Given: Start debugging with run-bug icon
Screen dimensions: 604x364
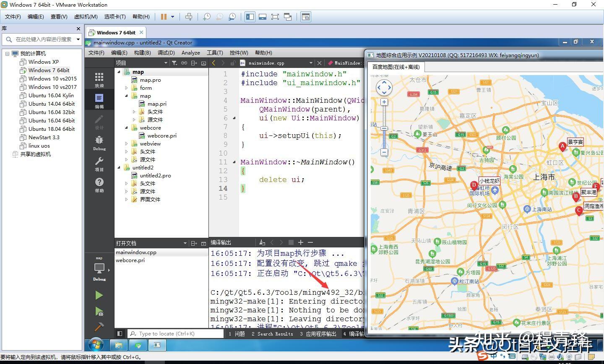Looking at the screenshot, I should (x=99, y=311).
